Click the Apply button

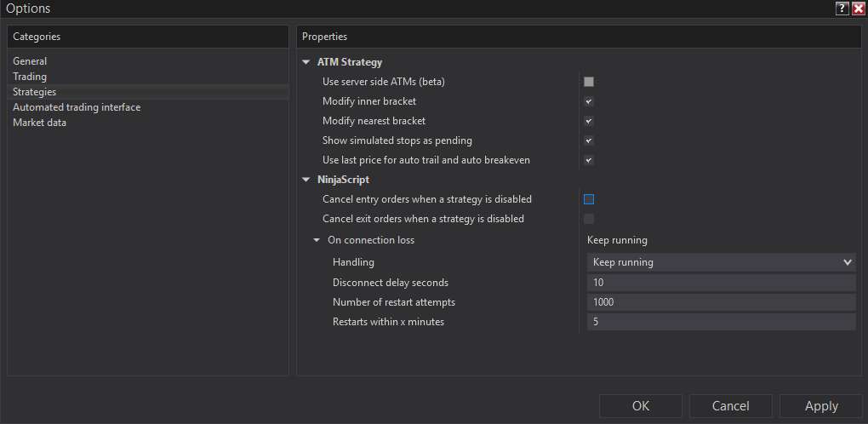point(821,406)
